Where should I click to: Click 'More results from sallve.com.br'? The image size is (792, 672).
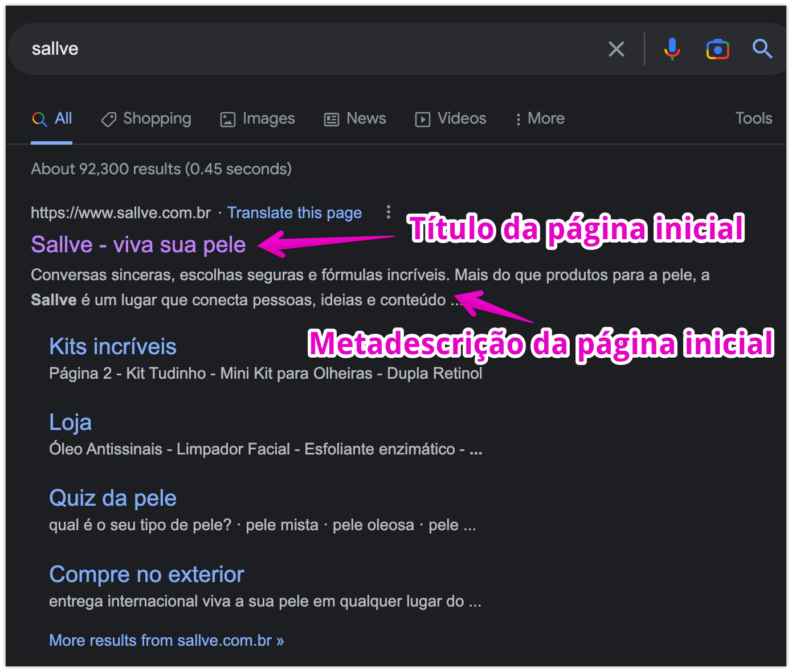[x=166, y=640]
